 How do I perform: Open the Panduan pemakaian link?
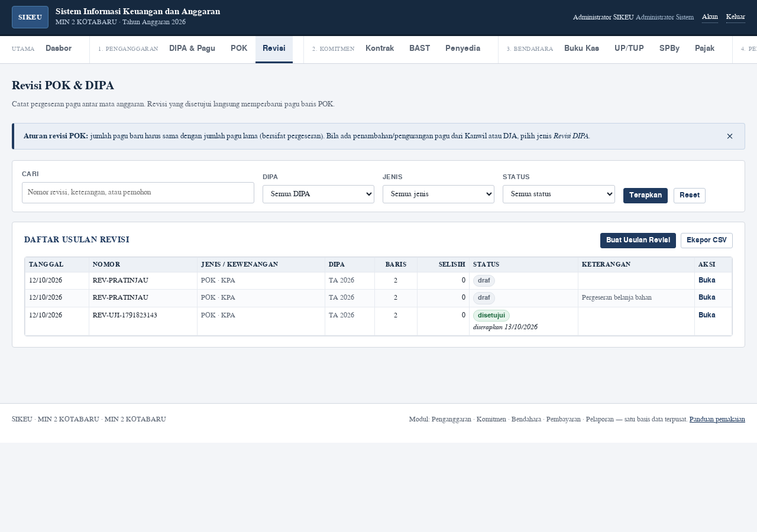[x=717, y=419]
